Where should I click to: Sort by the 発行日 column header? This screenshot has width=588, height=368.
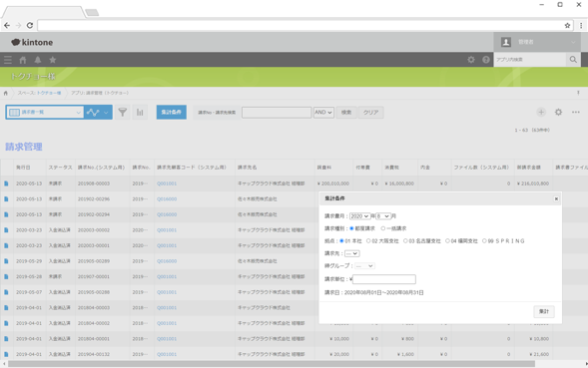pos(23,168)
